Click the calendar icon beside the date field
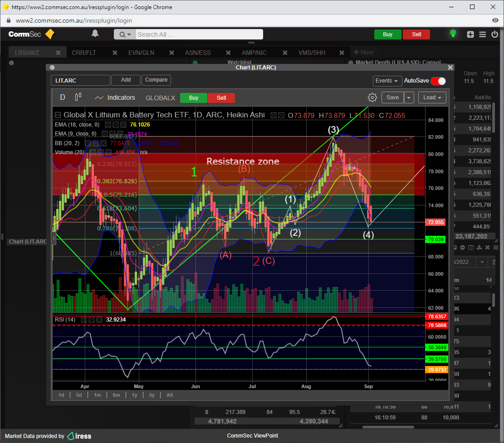Viewport: 504px width, 443px height. click(494, 262)
